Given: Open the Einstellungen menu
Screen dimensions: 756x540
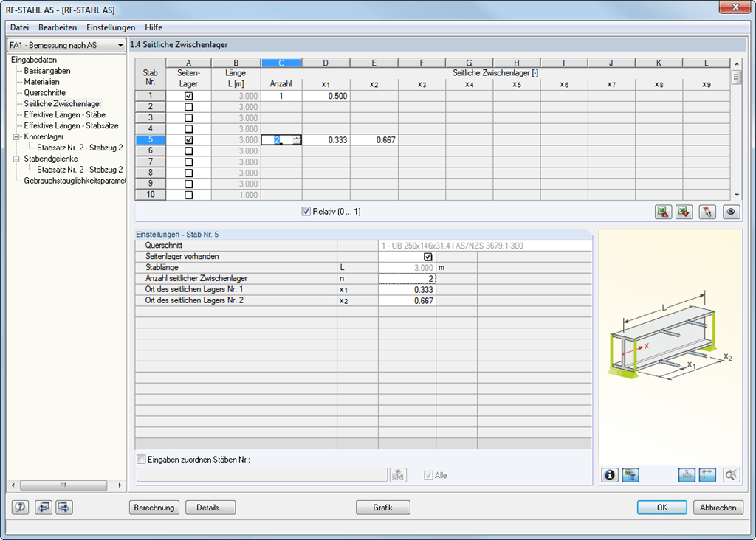Looking at the screenshot, I should coord(111,27).
